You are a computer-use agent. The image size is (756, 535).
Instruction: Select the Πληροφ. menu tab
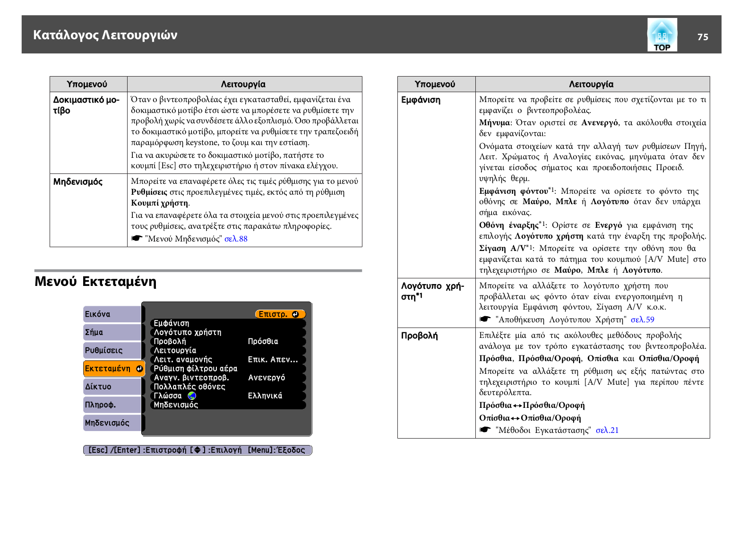[112, 405]
